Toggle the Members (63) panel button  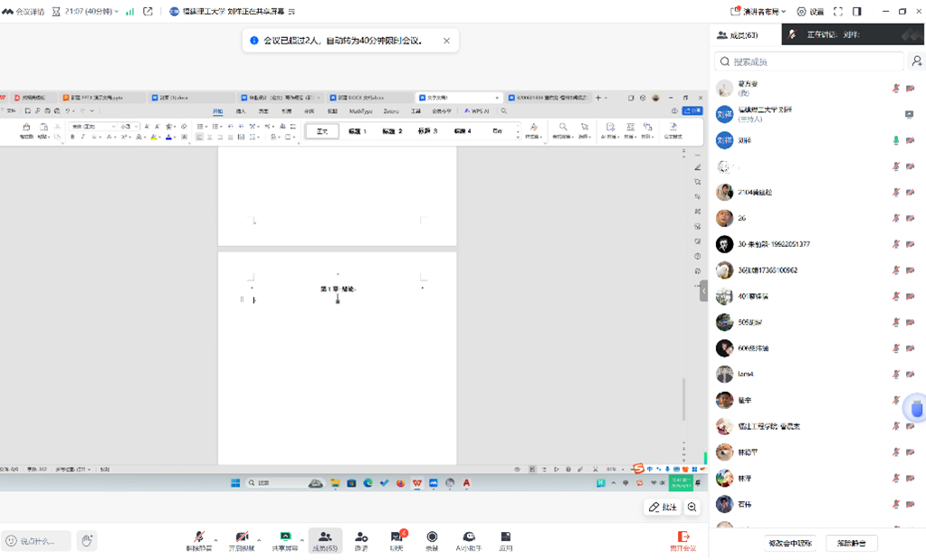pyautogui.click(x=325, y=540)
